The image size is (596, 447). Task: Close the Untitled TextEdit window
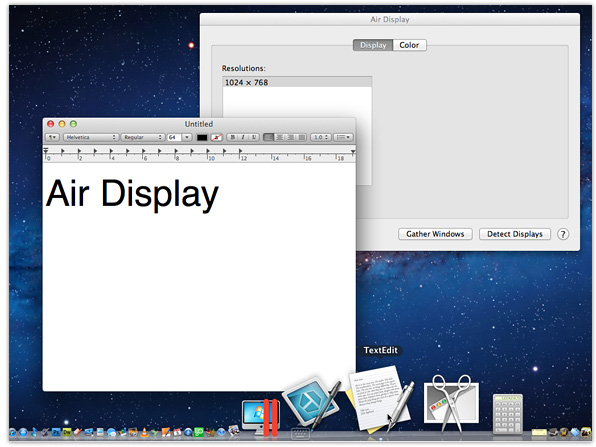click(x=50, y=124)
